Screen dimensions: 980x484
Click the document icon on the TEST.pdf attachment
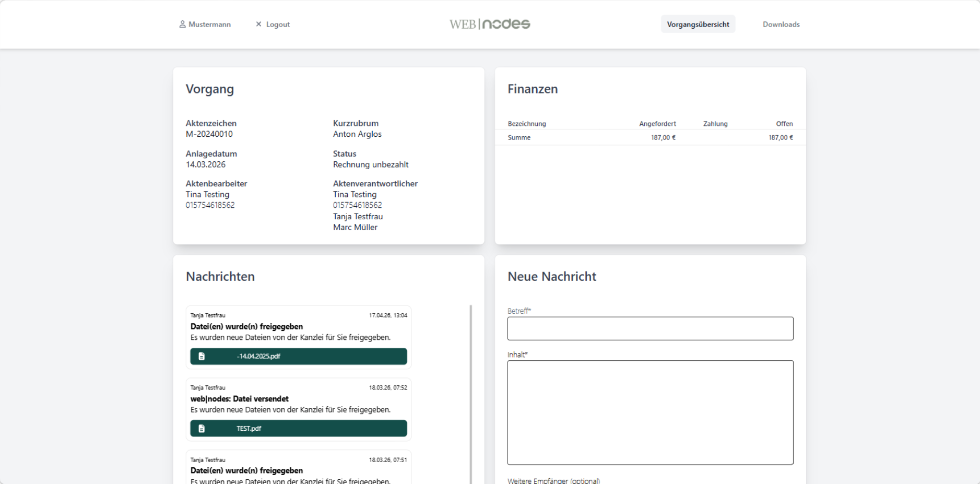(202, 429)
